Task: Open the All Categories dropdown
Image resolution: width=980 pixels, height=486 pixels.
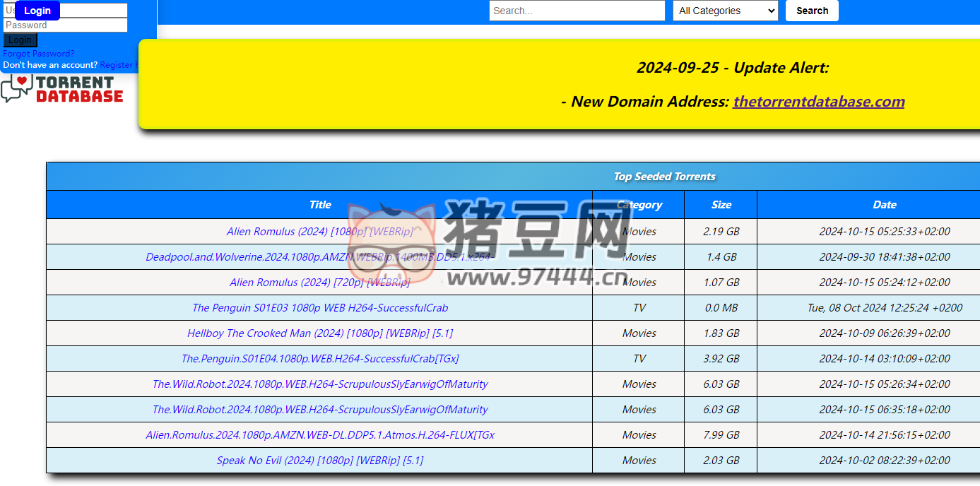Action: click(725, 11)
